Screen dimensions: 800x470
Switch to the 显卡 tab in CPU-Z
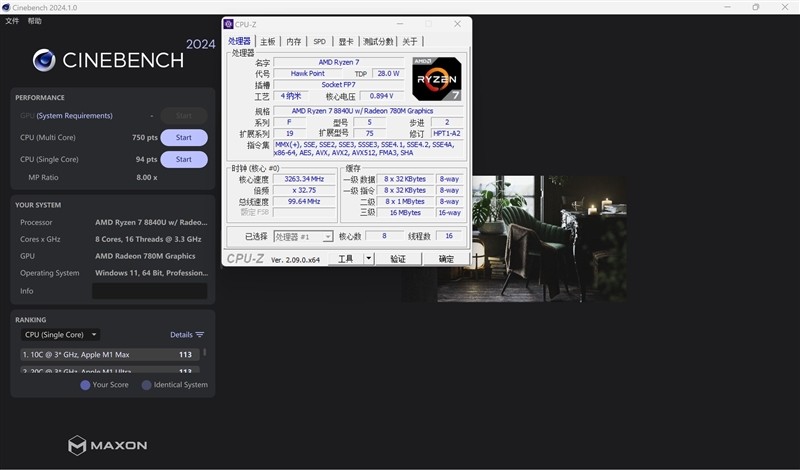345,41
